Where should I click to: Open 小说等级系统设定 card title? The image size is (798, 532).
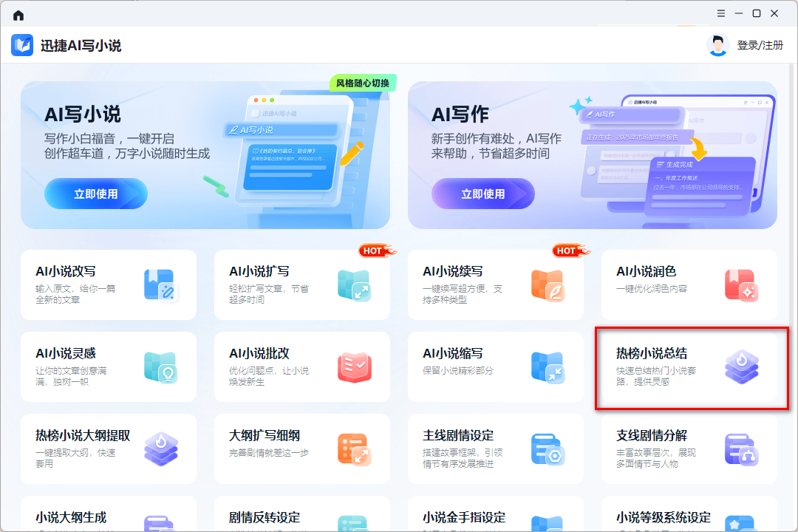pos(663,517)
